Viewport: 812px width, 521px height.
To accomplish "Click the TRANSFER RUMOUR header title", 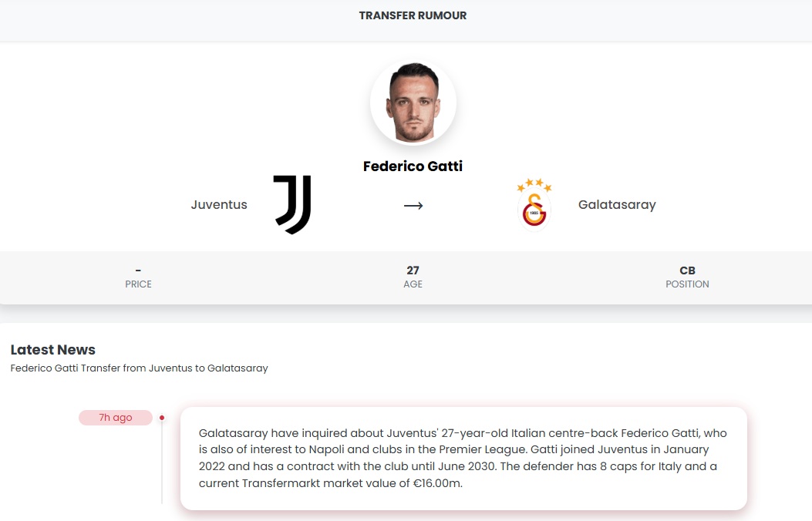I will click(x=413, y=15).
